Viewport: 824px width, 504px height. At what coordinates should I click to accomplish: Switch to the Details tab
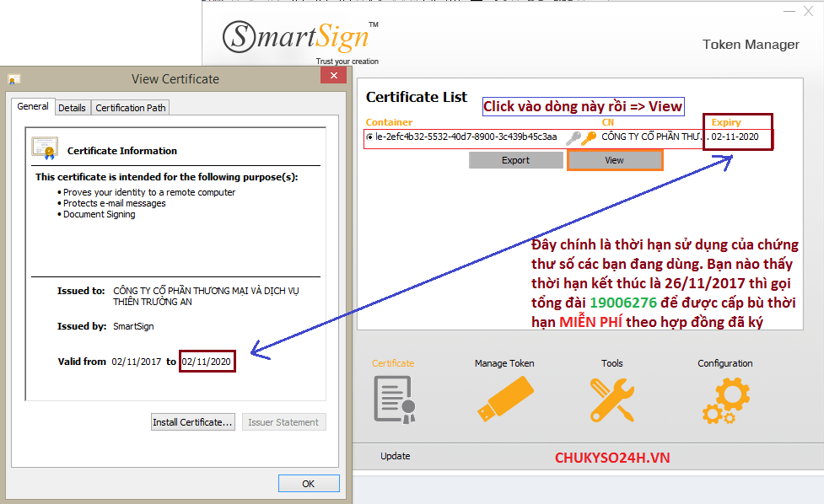[x=72, y=108]
